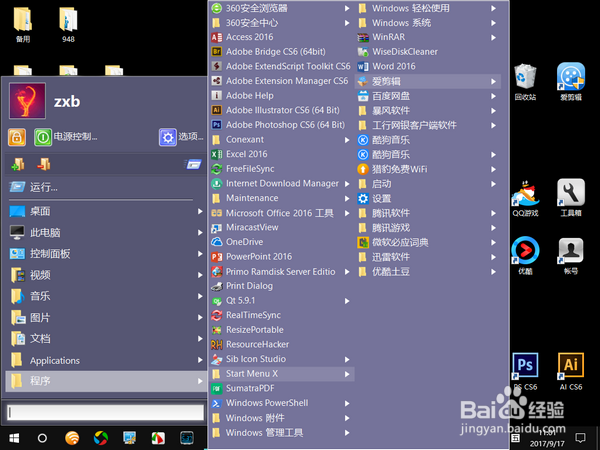Click the Windows Start button on taskbar
Screen dimensions: 600x450
point(15,438)
